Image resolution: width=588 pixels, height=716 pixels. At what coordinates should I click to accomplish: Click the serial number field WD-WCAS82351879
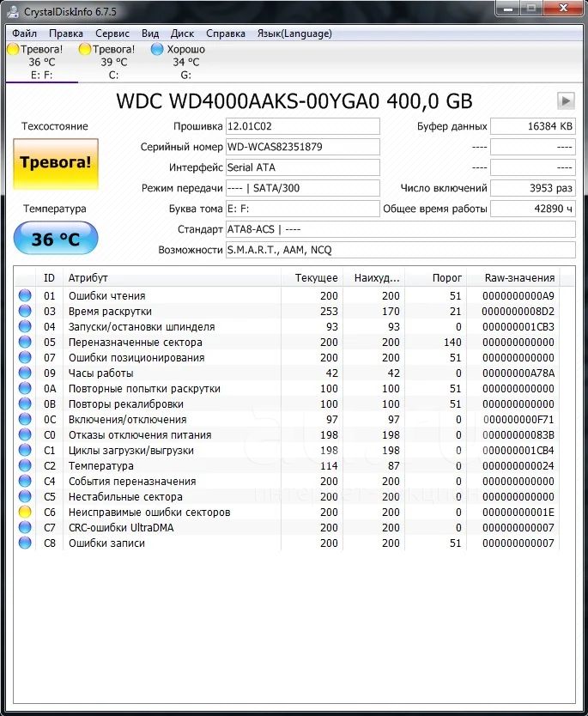click(303, 147)
